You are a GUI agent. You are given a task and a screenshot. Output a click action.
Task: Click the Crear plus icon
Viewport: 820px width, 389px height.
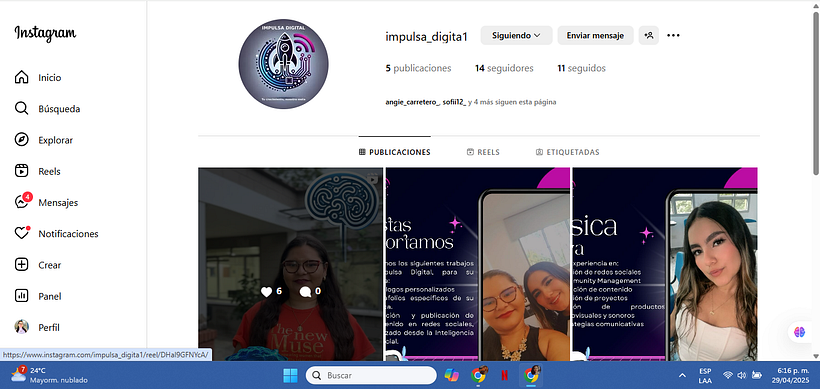pos(21,265)
